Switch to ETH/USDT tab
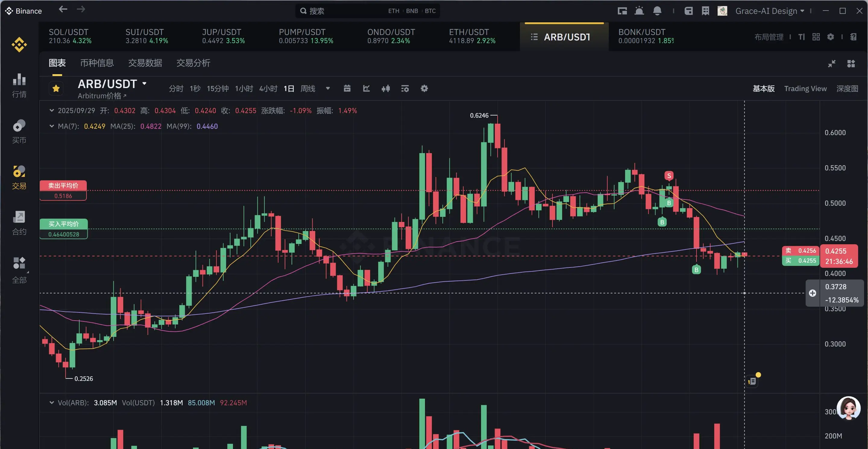Image resolution: width=868 pixels, height=449 pixels. point(472,36)
